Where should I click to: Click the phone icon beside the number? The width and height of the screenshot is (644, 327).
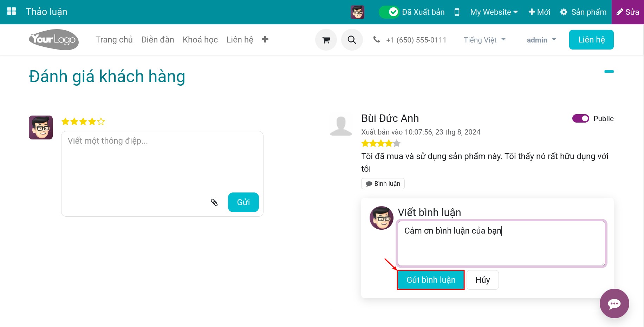point(377,39)
